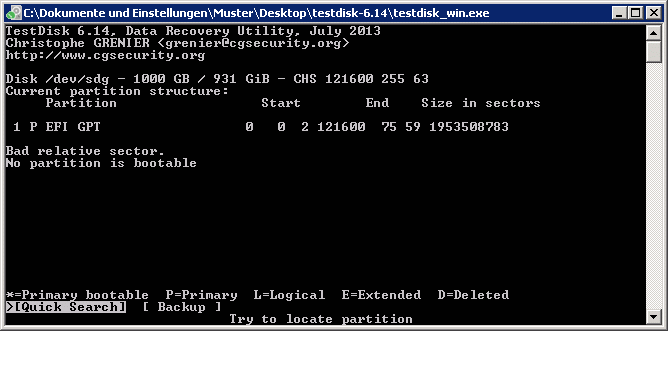
Task: Minimize the testdisk console window
Action: point(619,13)
